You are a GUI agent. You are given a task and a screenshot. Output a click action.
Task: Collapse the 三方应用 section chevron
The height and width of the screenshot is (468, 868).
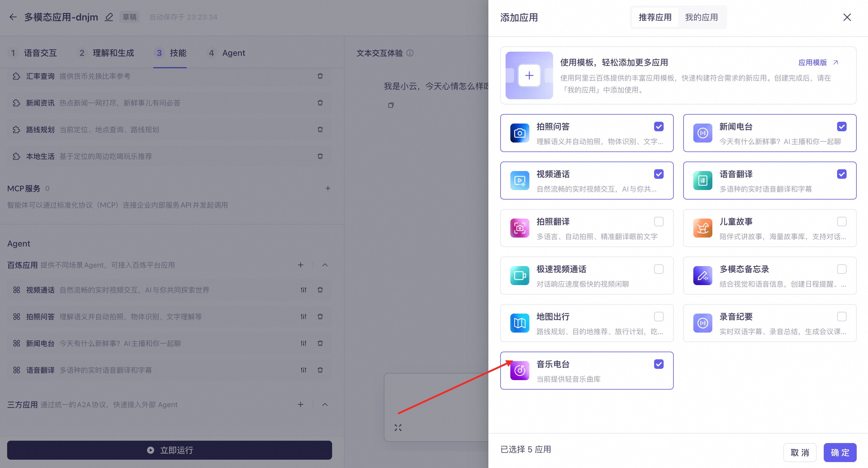(325, 404)
